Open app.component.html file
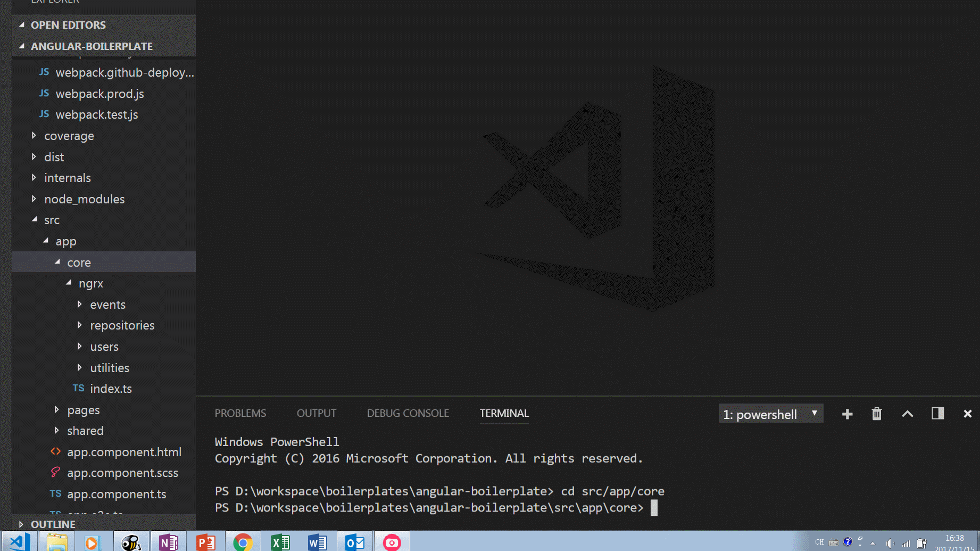Screen dimensions: 980x551 pyautogui.click(x=104, y=452)
